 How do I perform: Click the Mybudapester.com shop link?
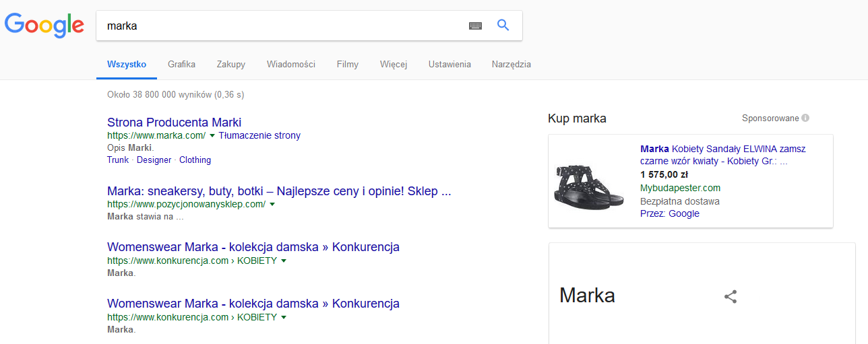tap(680, 188)
